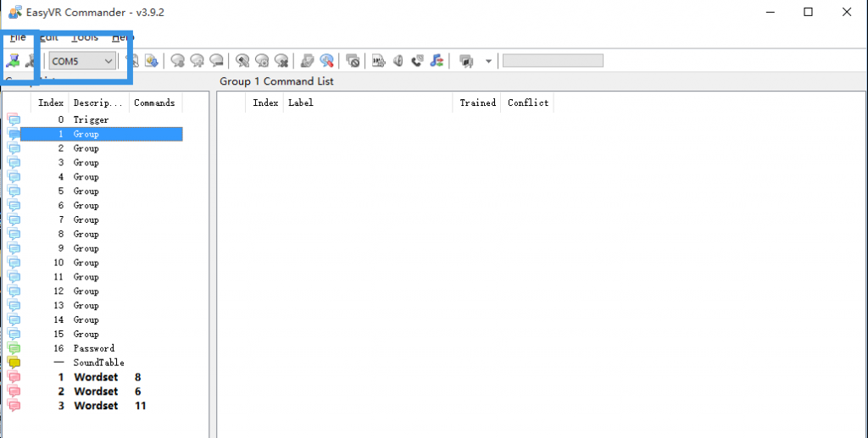The image size is (868, 438).
Task: Open the Edit menu
Action: tap(49, 37)
